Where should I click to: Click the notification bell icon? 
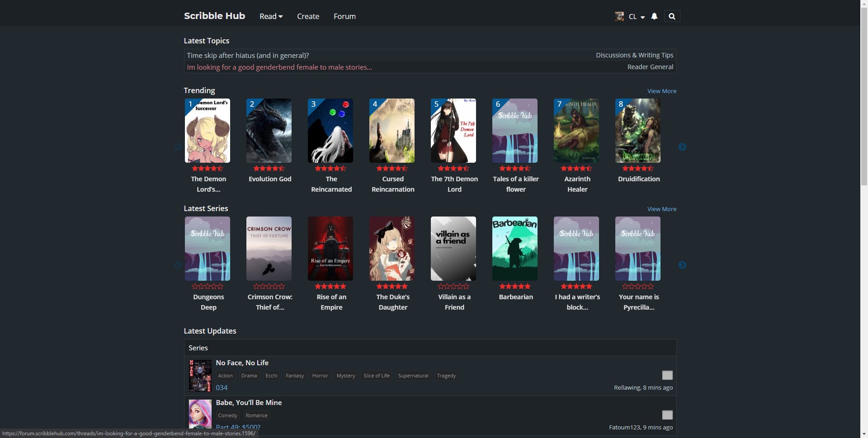(x=654, y=16)
